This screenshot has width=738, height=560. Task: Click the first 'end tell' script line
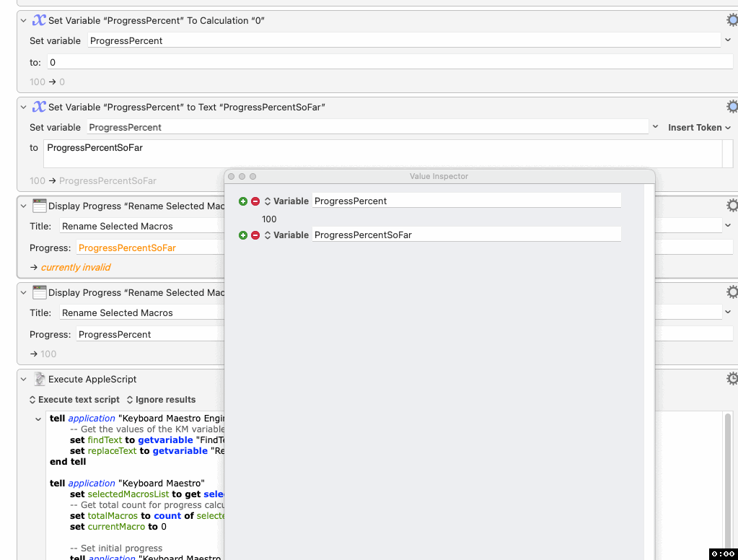(x=68, y=462)
